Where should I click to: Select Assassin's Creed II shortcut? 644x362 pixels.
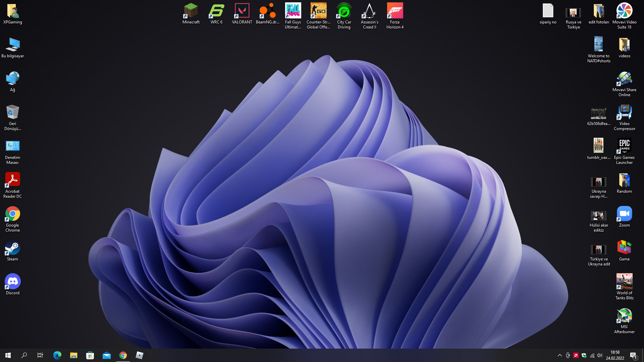click(370, 16)
